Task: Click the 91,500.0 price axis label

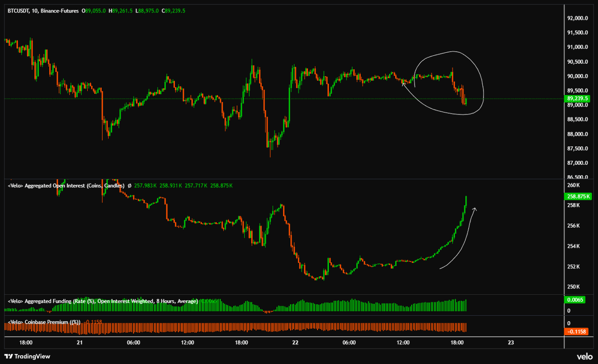Action: 578,33
